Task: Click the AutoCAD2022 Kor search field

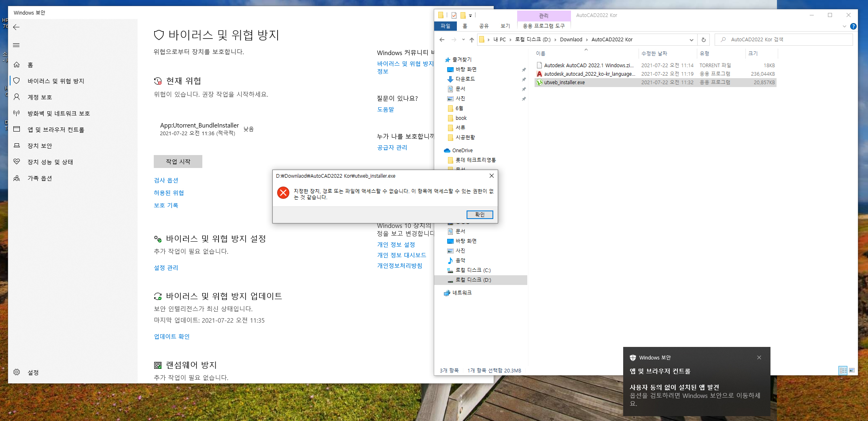Action: [784, 40]
